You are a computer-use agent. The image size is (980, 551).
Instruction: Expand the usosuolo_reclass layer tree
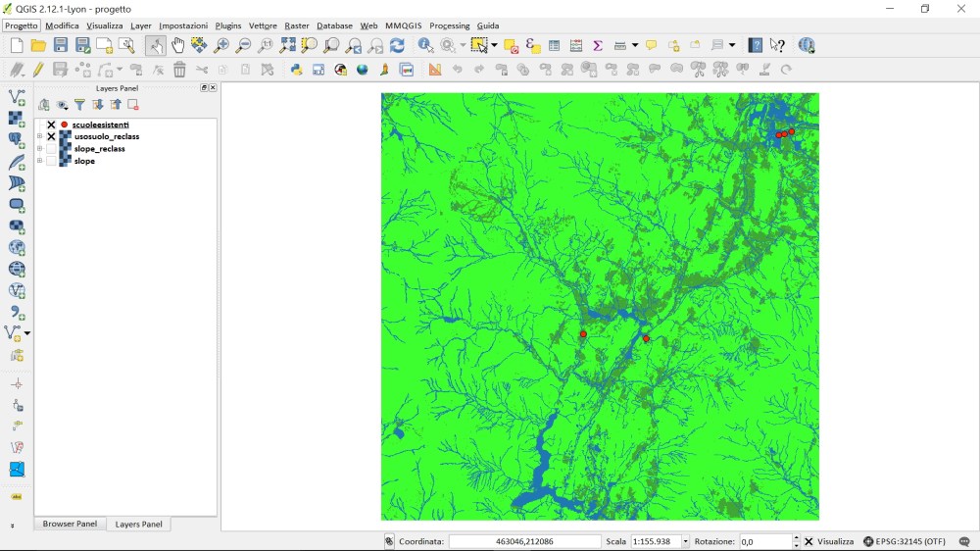[x=40, y=137]
